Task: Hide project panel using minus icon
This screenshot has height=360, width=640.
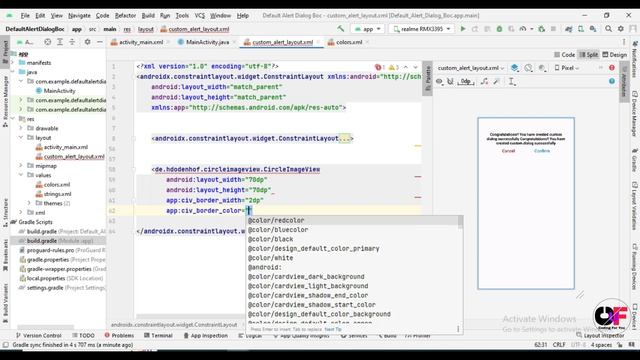Action: click(x=100, y=42)
